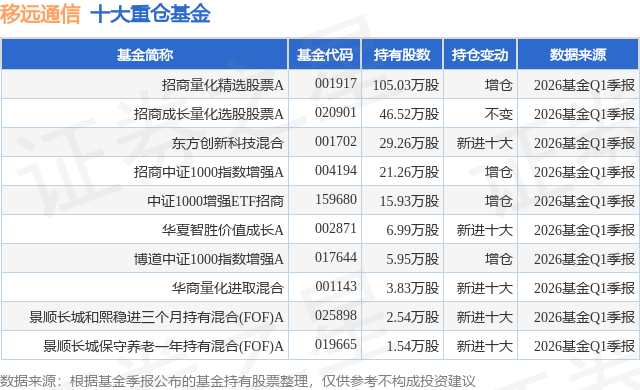Click the 中证1000增强ETF招商 fund name

(216, 201)
